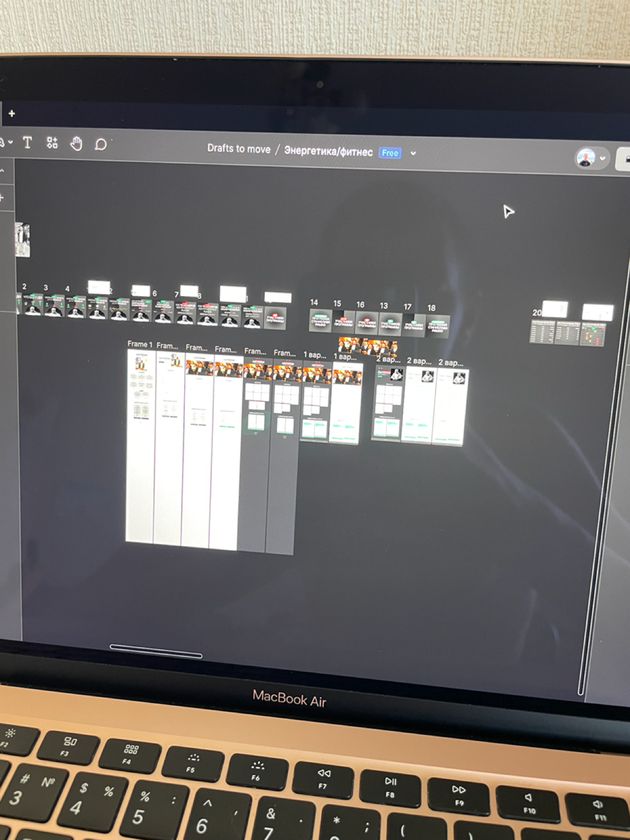This screenshot has width=630, height=840.
Task: Click the user avatar picture
Action: [x=585, y=157]
